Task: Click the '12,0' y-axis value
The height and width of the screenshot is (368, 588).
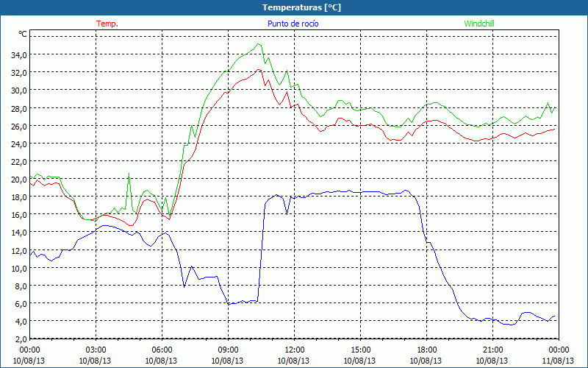Action: click(19, 250)
